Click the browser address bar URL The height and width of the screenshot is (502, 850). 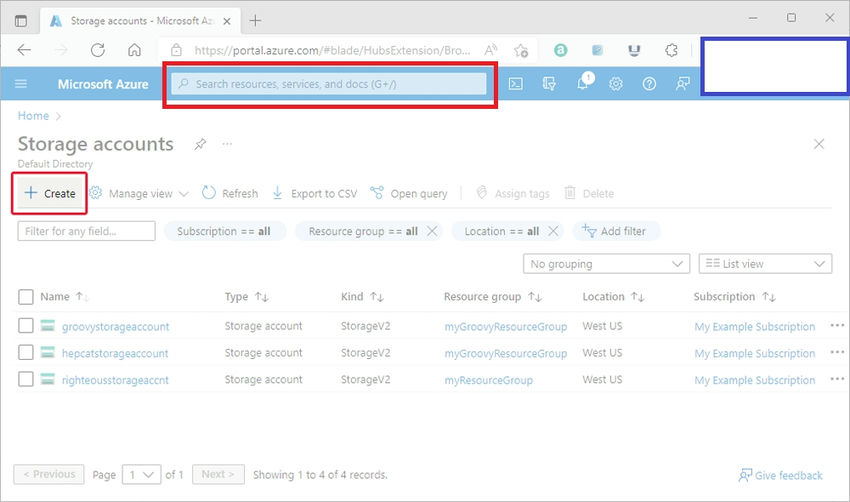click(x=332, y=50)
